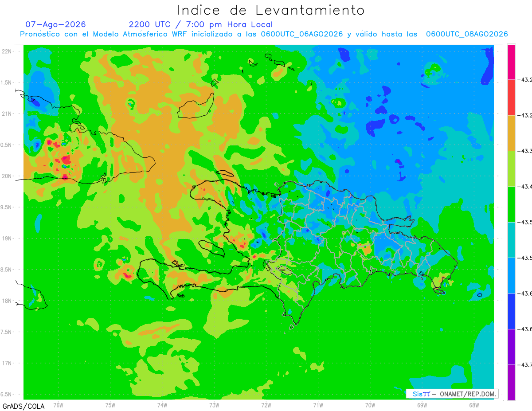This screenshot has width=532, height=411.
Task: Select the pink-magenta swatch atop the color legend
Action: (511, 62)
